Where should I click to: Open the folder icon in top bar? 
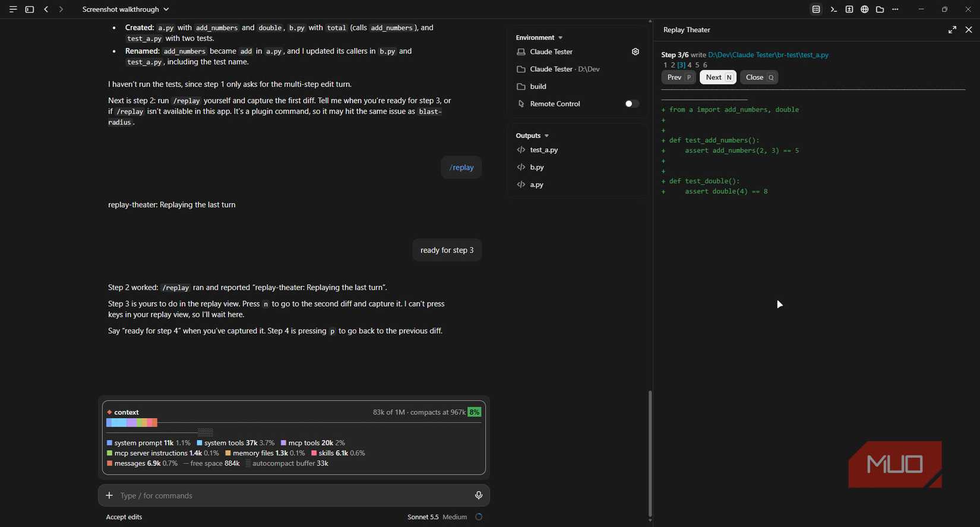coord(880,10)
